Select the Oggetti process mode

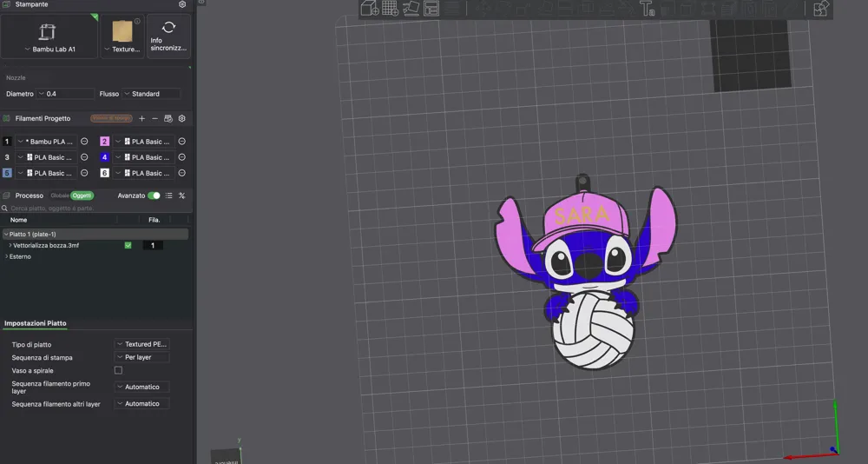[x=82, y=196]
